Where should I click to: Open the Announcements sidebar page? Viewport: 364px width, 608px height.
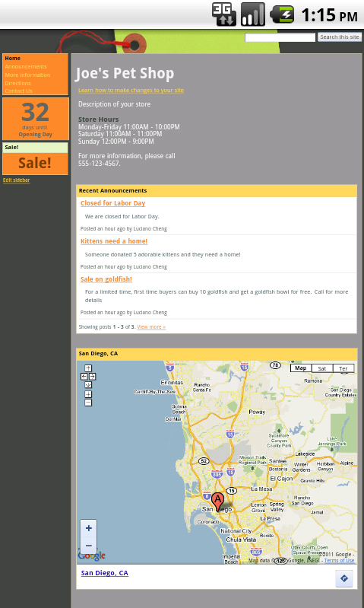tap(26, 67)
